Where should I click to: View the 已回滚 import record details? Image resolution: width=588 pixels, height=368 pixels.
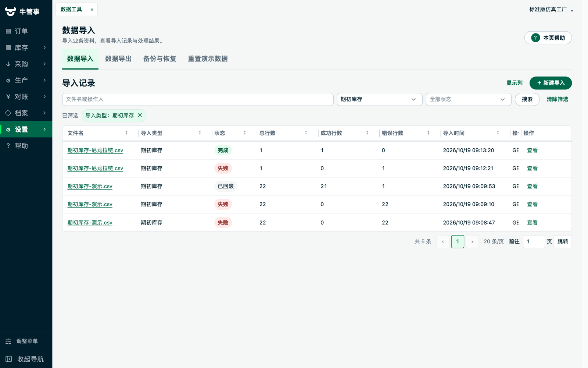pos(532,186)
